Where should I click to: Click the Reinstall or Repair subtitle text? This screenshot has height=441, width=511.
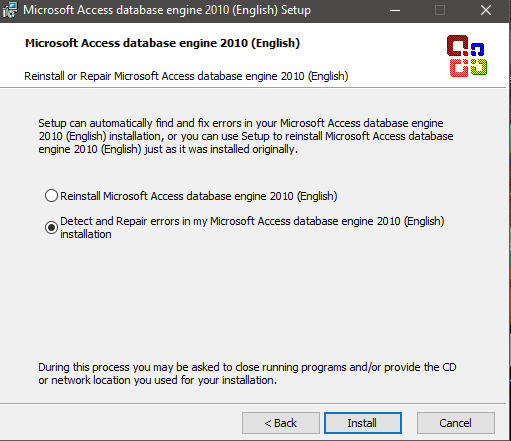point(186,76)
